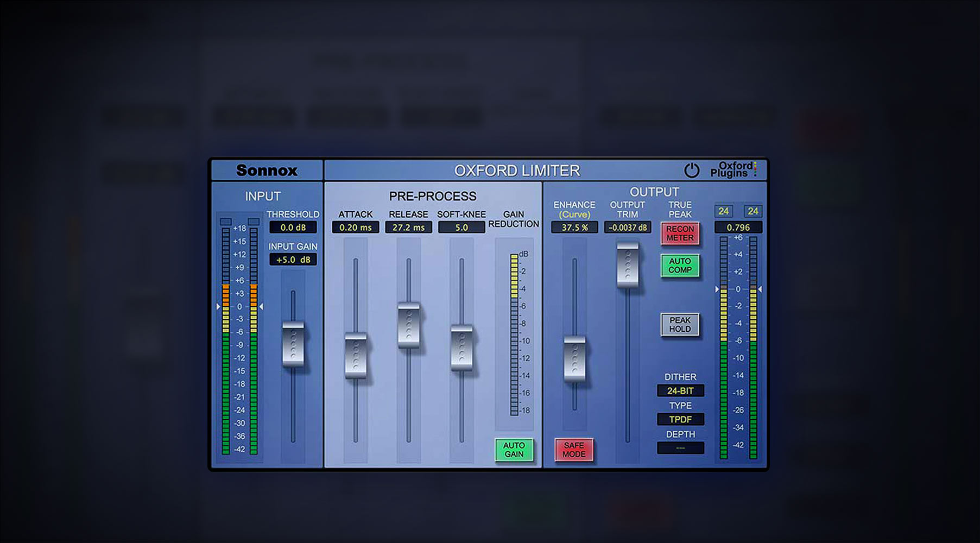Open the DITHER selector showing 24-BIT
This screenshot has width=980, height=543.
[680, 390]
